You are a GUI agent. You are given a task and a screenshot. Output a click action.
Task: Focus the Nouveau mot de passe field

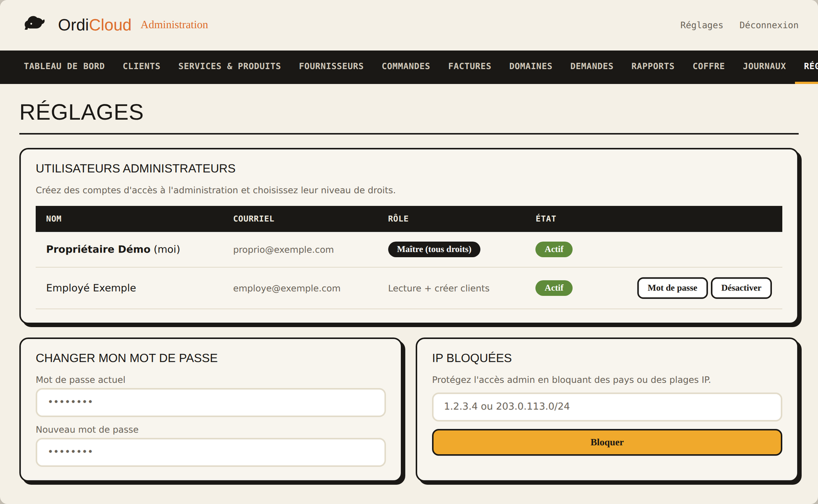[211, 452]
